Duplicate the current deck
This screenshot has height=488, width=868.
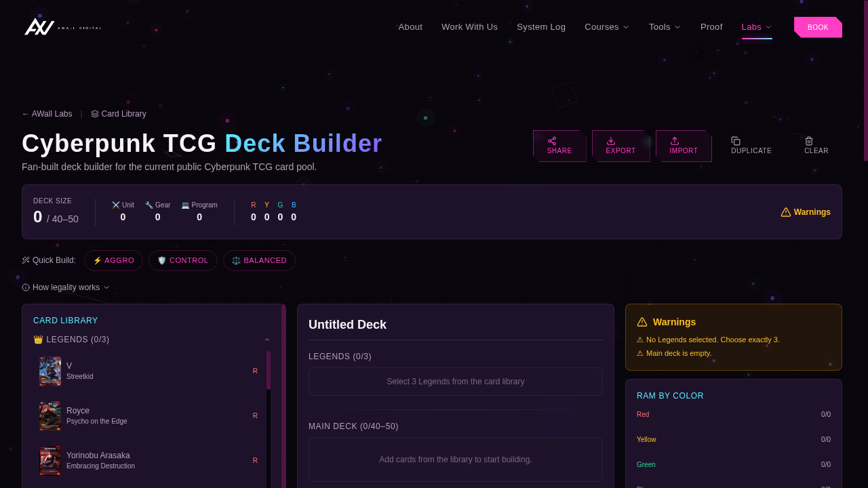[751, 146]
